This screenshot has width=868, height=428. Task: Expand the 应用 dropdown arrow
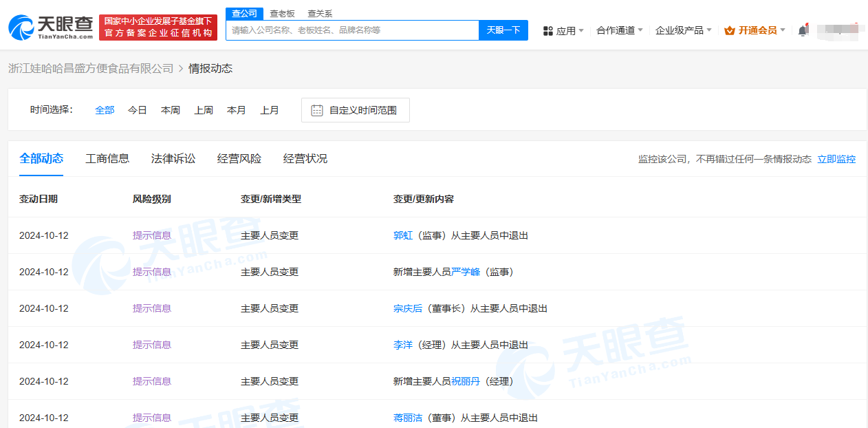tap(581, 30)
